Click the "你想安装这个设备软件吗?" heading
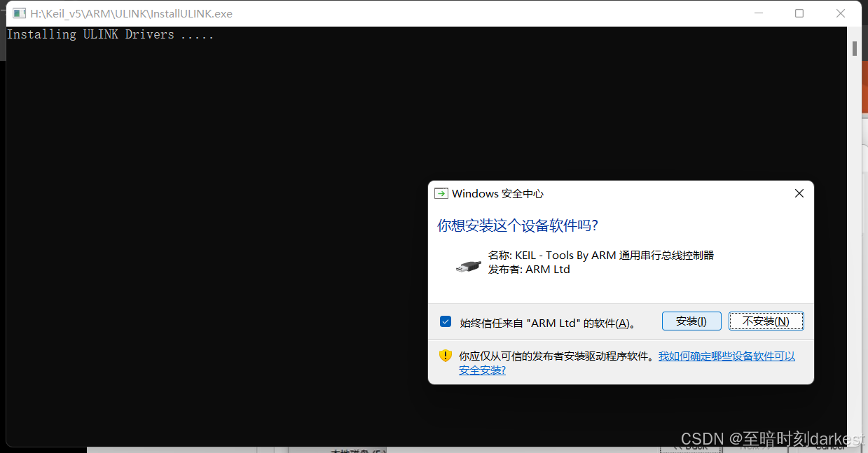The height and width of the screenshot is (453, 868). click(x=518, y=225)
